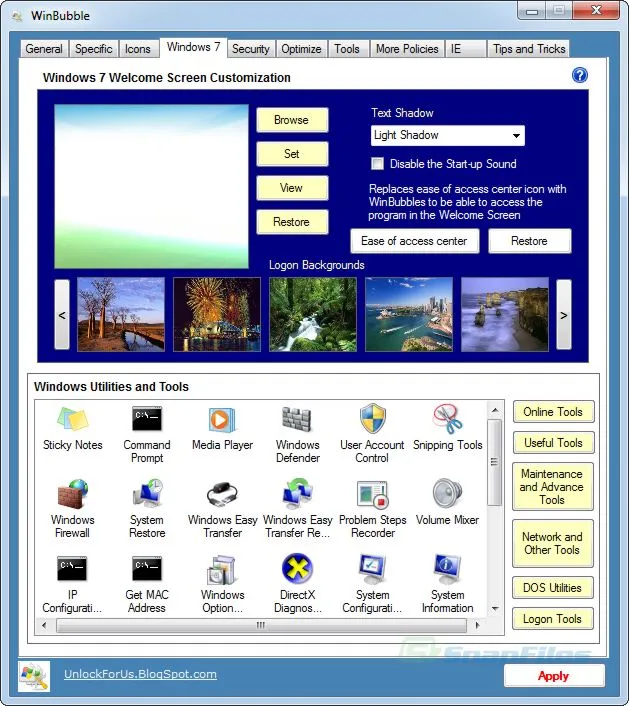Image resolution: width=629 pixels, height=706 pixels.
Task: Click the Ease of access center button
Action: [414, 241]
